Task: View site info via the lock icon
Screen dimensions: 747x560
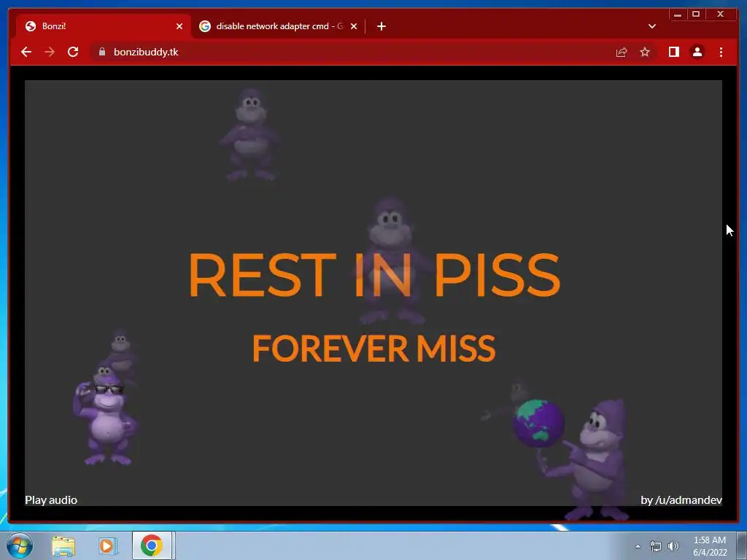Action: tap(102, 52)
